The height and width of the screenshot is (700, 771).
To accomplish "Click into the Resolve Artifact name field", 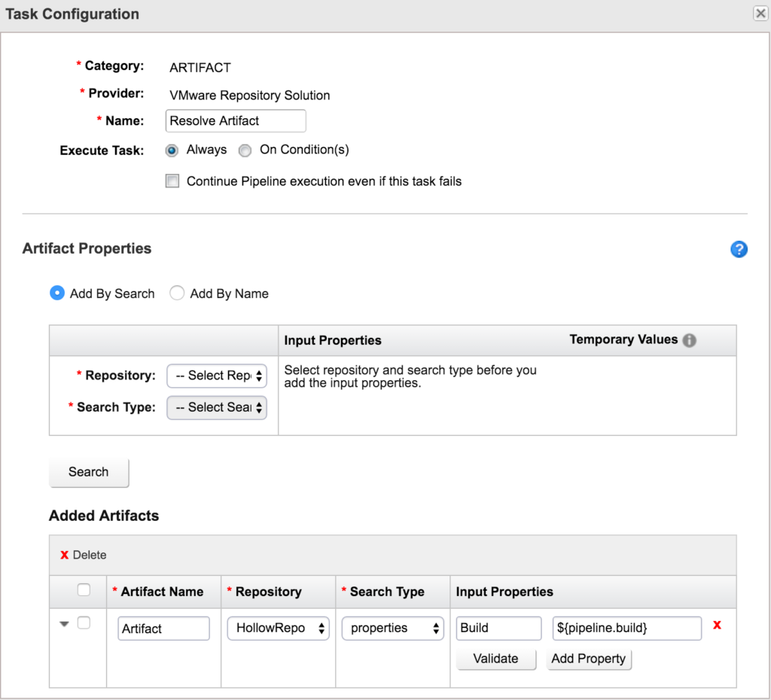I will click(x=235, y=120).
